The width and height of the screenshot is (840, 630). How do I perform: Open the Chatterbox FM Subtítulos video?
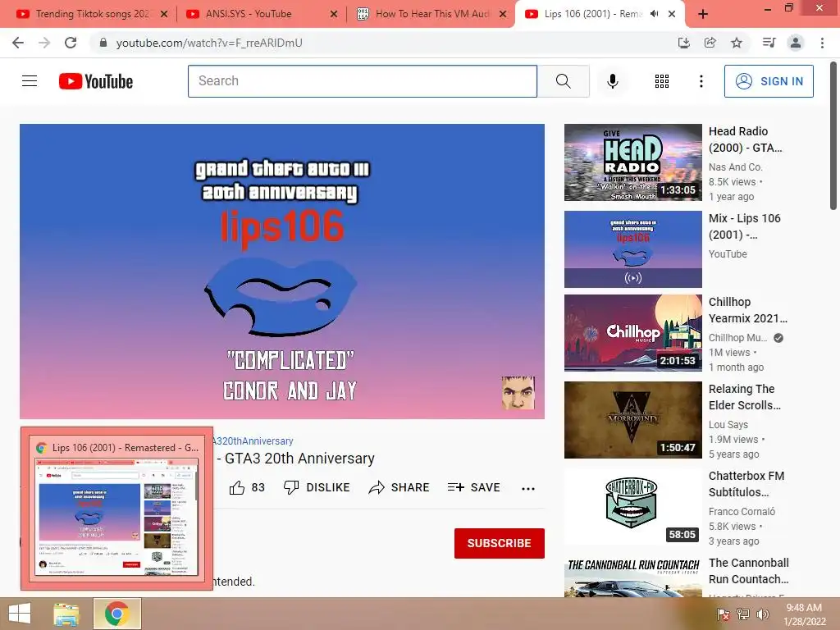(632, 507)
